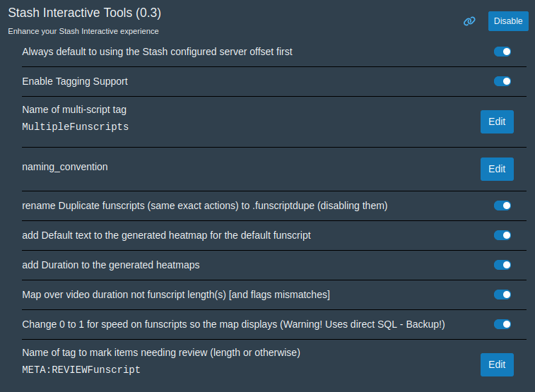Select the MultipleFunscripts value text
Screen dimensions: 535x392
pos(76,127)
